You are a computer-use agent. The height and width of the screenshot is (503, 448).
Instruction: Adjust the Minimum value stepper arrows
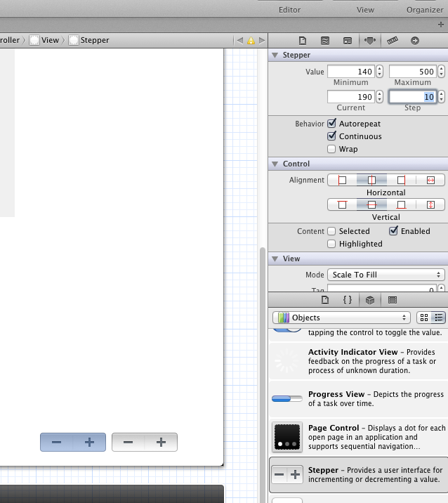click(x=379, y=71)
